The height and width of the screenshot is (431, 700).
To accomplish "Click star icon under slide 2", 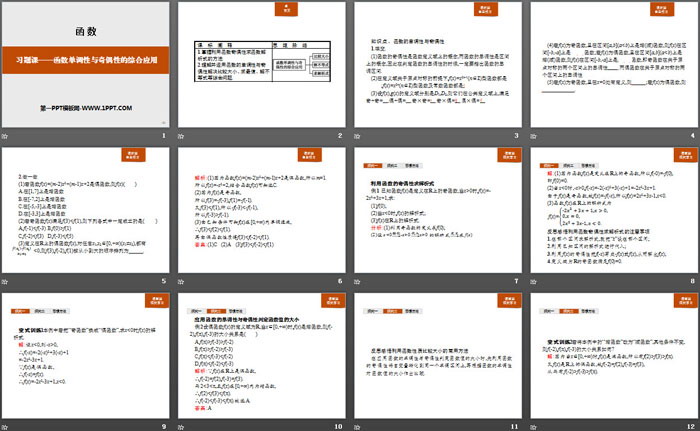I will tap(181, 136).
